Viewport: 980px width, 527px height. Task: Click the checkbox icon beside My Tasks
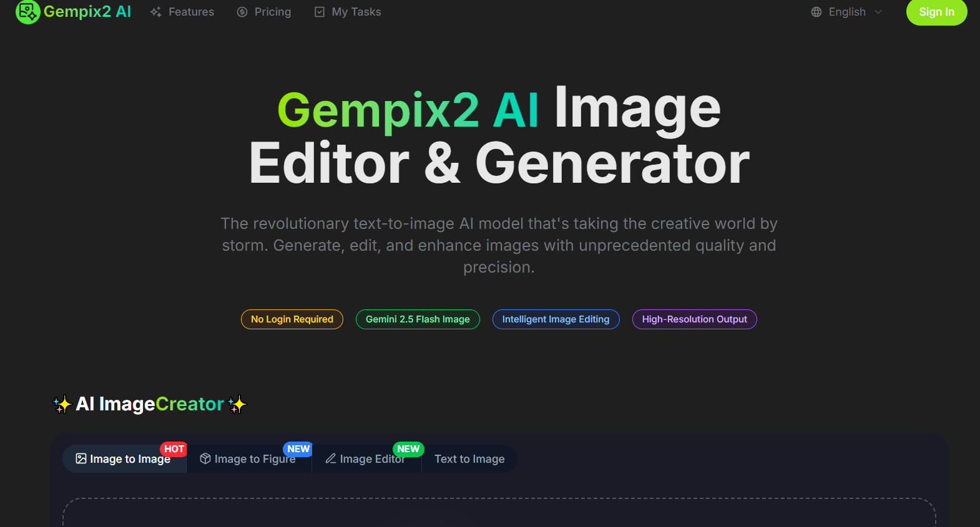[320, 12]
